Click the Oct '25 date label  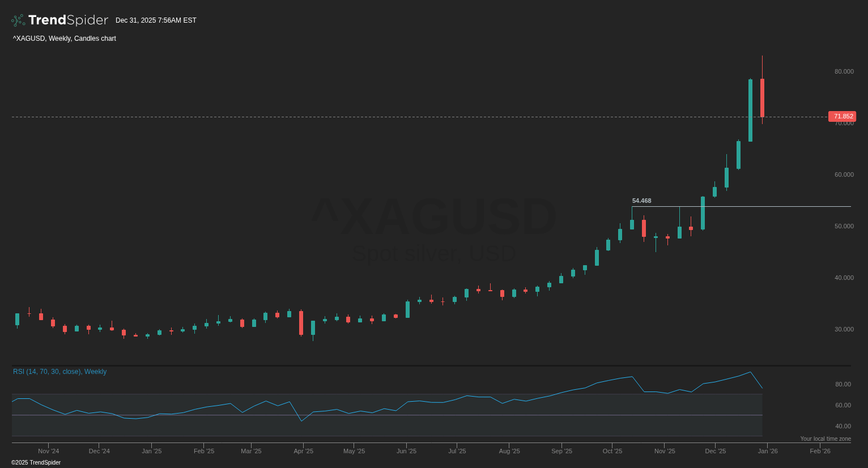(x=612, y=451)
